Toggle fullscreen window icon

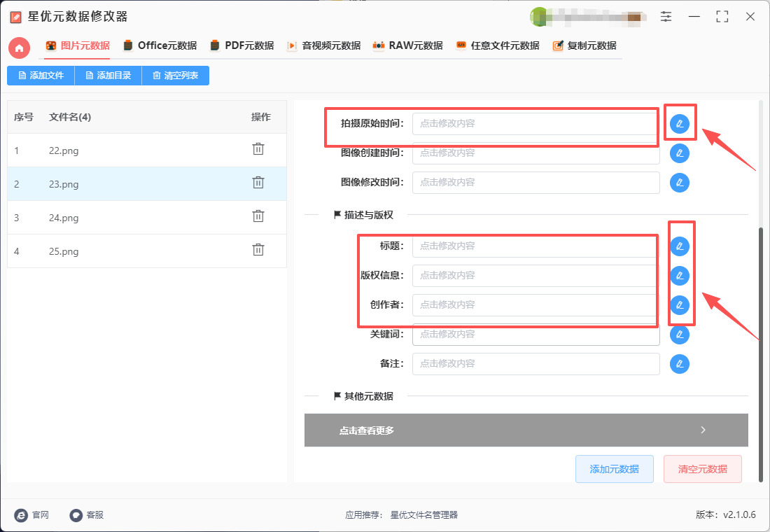[722, 17]
